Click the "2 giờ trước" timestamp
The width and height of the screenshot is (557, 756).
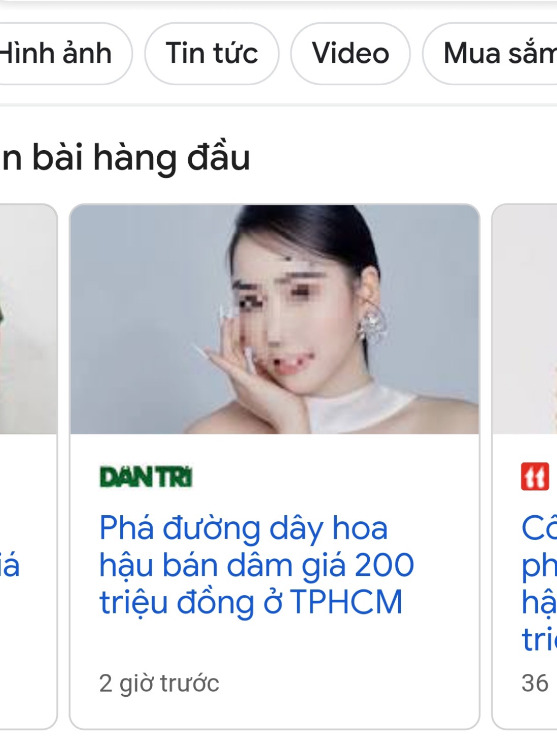159,683
